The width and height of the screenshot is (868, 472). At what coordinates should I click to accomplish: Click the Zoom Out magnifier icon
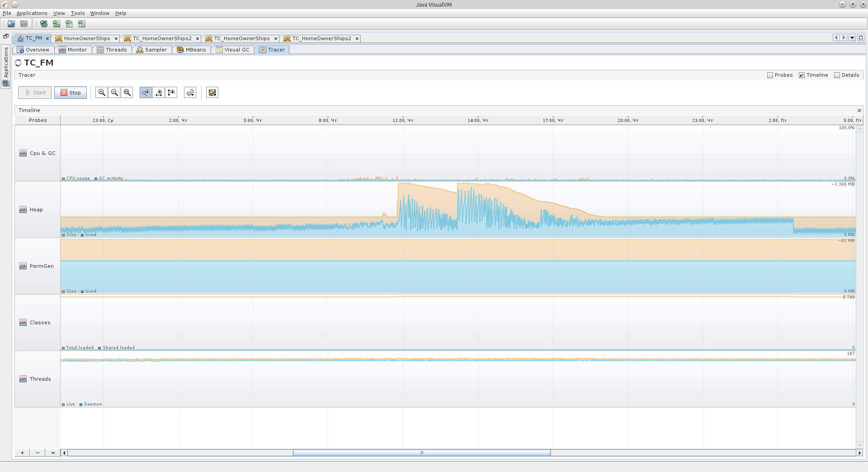point(114,93)
